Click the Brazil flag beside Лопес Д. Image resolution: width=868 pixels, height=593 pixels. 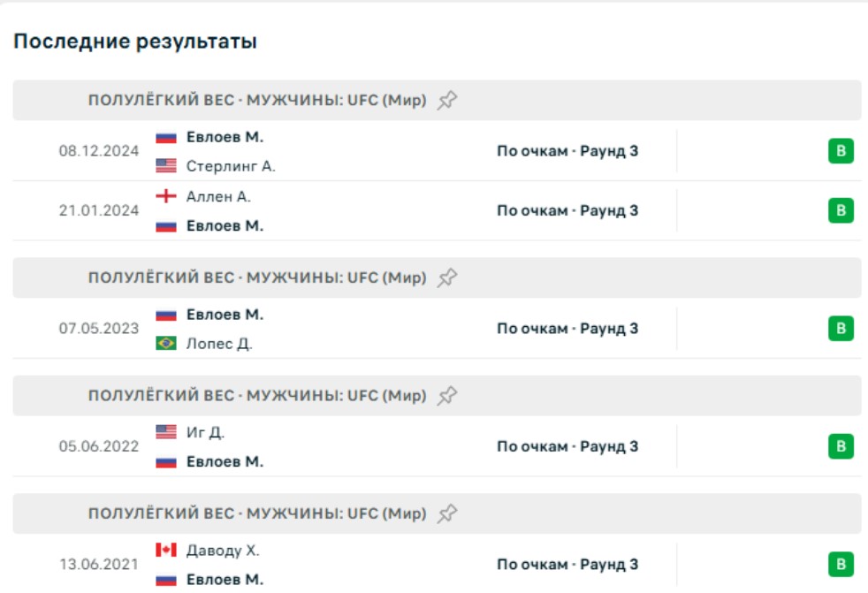166,344
